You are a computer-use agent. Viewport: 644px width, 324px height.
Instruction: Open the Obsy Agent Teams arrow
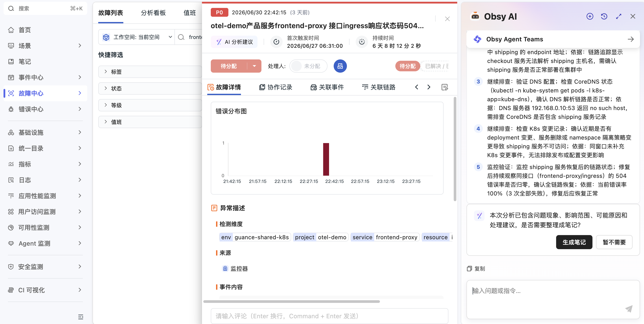pos(631,39)
